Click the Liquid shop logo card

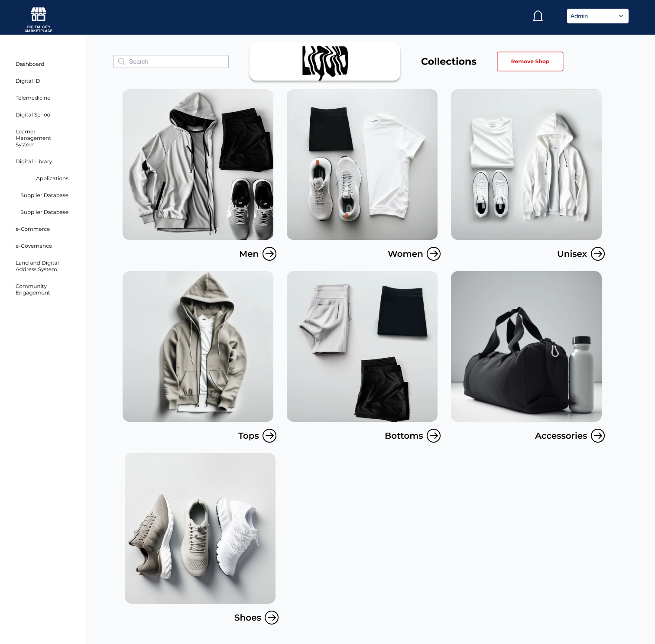tap(325, 61)
